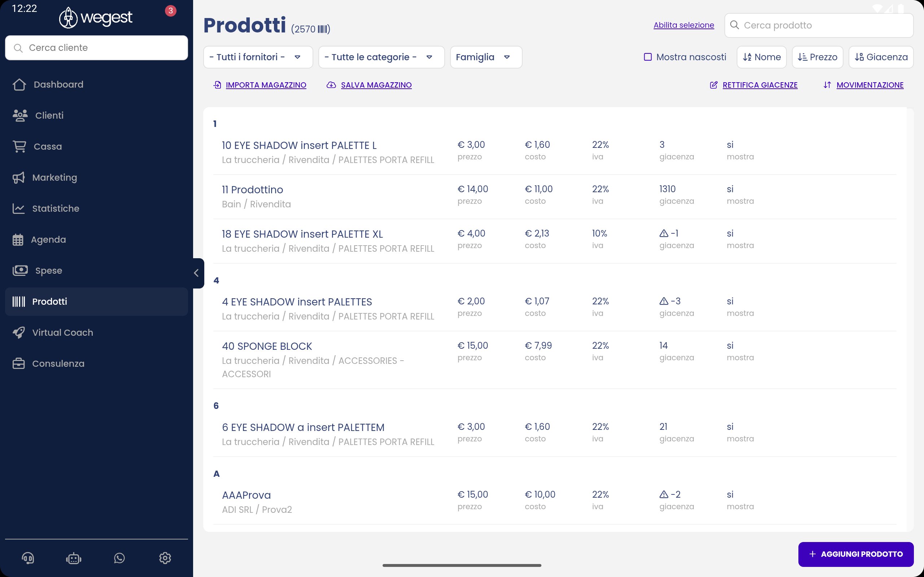Open the Tutte le categorie dropdown
Image resolution: width=924 pixels, height=577 pixels.
381,57
